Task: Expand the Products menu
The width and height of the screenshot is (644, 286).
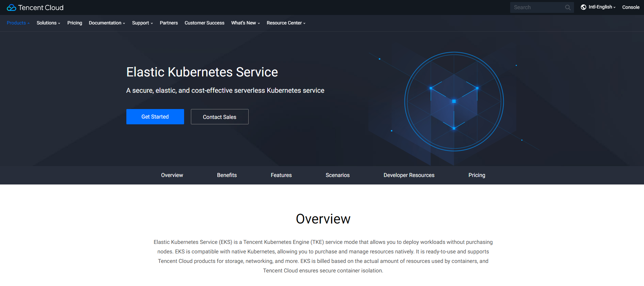Action: point(18,23)
